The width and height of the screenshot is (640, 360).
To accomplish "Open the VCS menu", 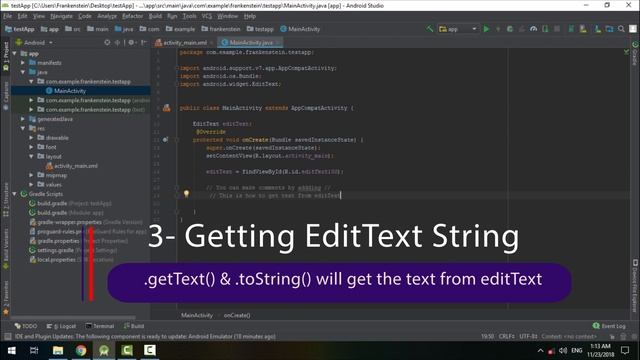I will point(207,16).
